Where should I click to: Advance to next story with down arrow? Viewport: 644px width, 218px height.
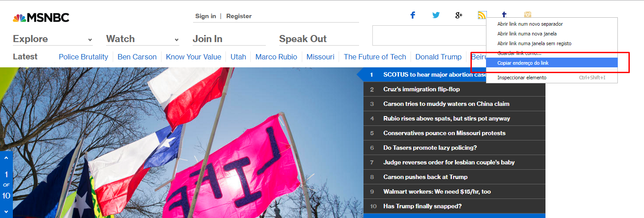coord(6,211)
